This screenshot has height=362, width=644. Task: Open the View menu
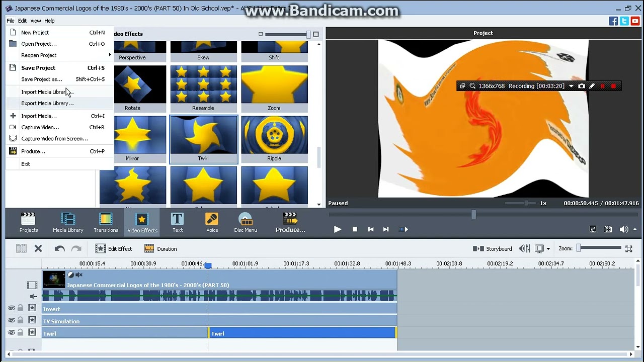point(35,21)
